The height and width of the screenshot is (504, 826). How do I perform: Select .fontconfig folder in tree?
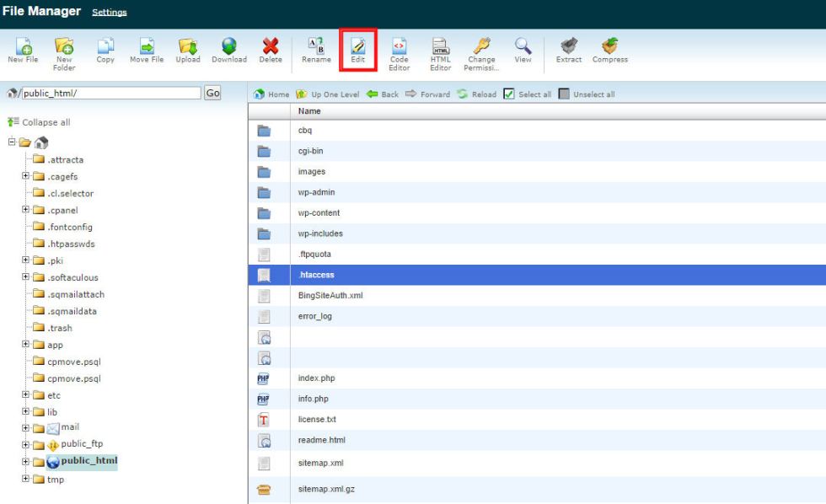tap(62, 227)
